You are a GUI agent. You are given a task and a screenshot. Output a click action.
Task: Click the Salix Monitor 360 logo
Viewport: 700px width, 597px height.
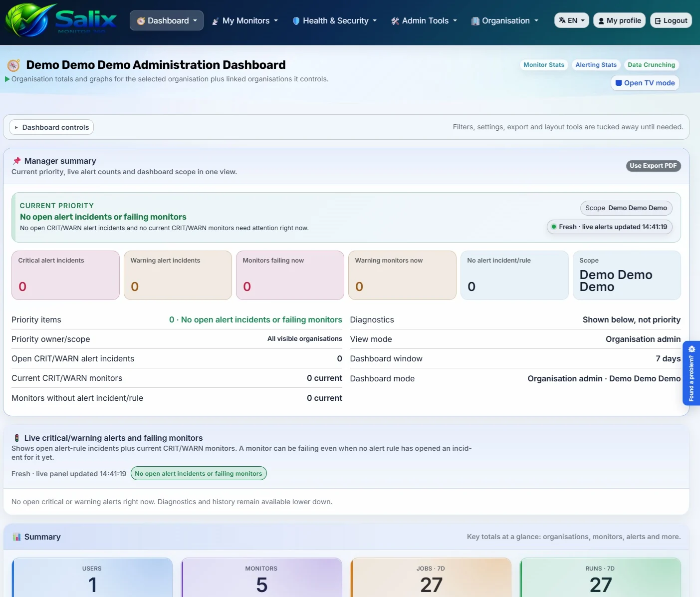coord(61,20)
